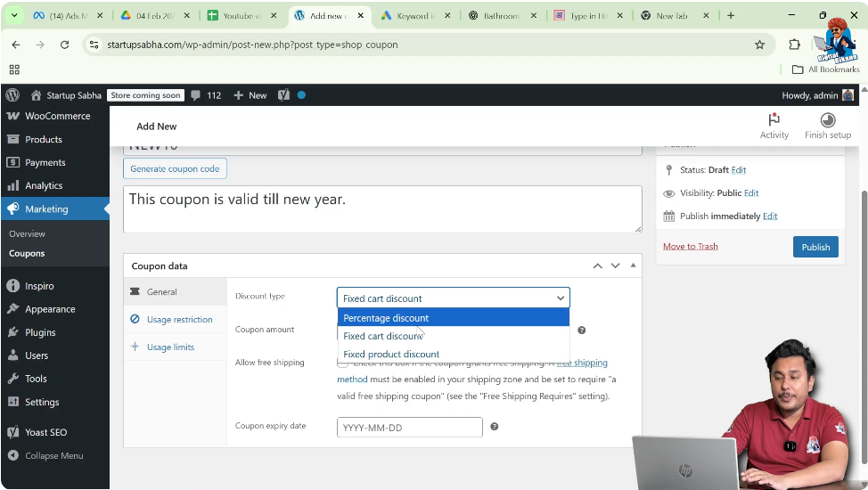Click Generate coupon code button
This screenshot has height=490, width=868.
175,168
